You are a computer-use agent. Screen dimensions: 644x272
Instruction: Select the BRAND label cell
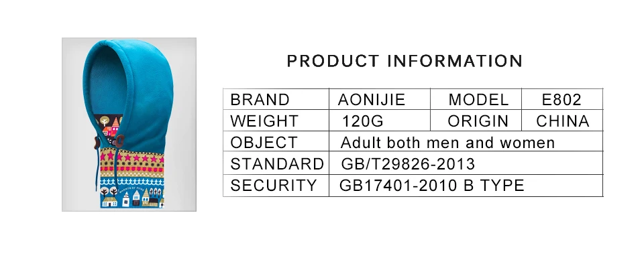[276, 99]
